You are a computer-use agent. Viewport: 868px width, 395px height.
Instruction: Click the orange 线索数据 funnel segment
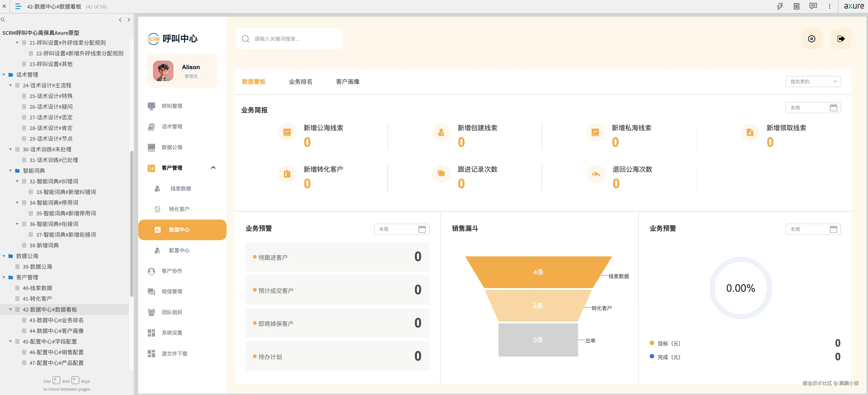click(x=538, y=272)
